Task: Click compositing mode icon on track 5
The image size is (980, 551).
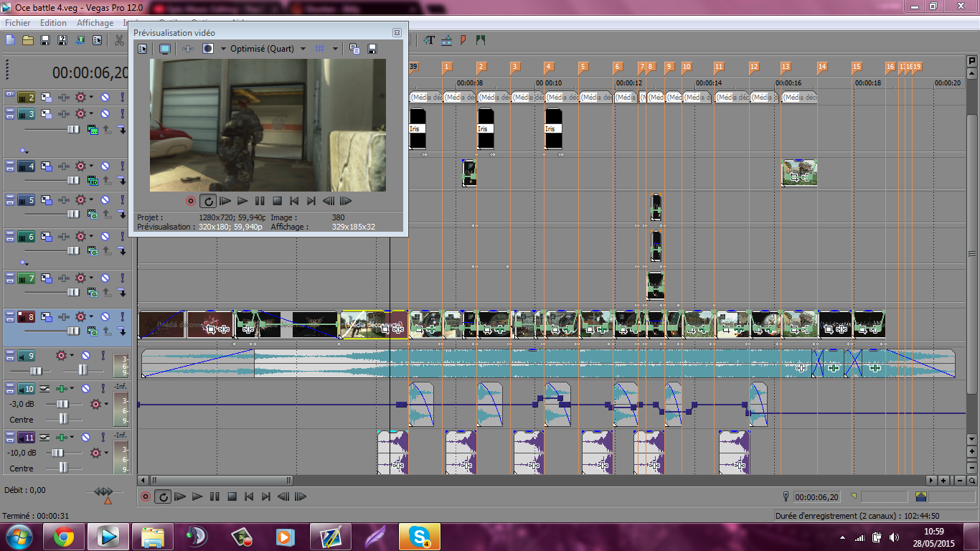Action: pyautogui.click(x=93, y=214)
